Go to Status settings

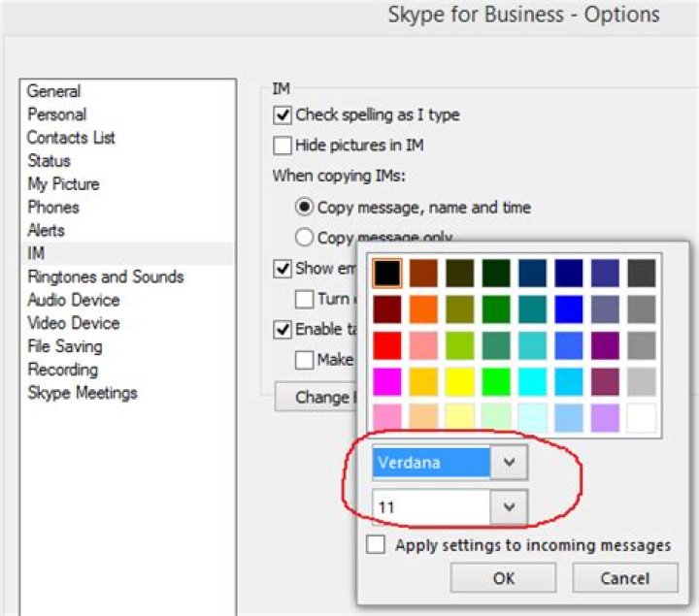coord(50,161)
